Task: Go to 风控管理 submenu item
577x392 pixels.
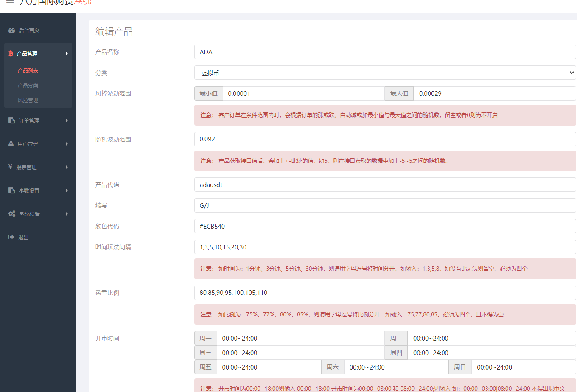Action: [x=28, y=100]
